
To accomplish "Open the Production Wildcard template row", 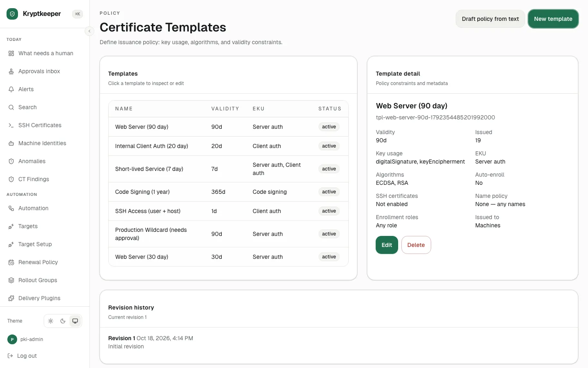I will tap(228, 234).
